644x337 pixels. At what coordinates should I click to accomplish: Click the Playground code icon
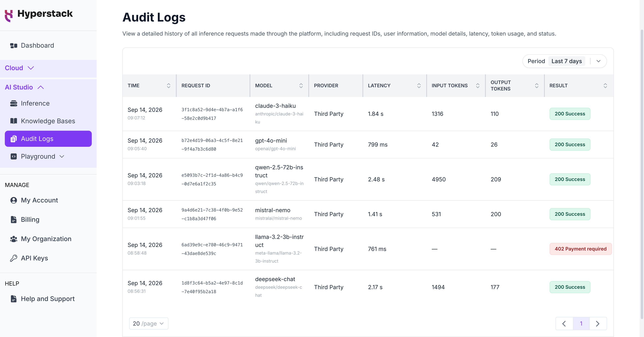click(14, 156)
